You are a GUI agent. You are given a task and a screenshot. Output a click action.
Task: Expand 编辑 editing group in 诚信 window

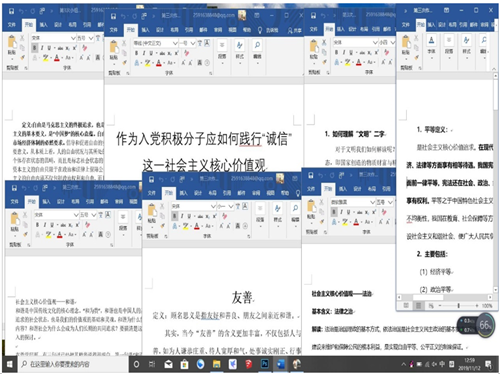257,51
